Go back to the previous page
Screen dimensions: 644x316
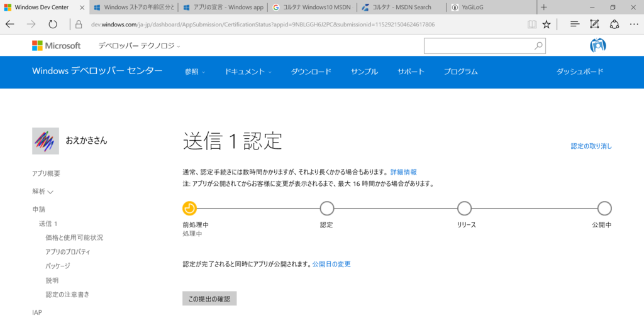click(x=10, y=25)
